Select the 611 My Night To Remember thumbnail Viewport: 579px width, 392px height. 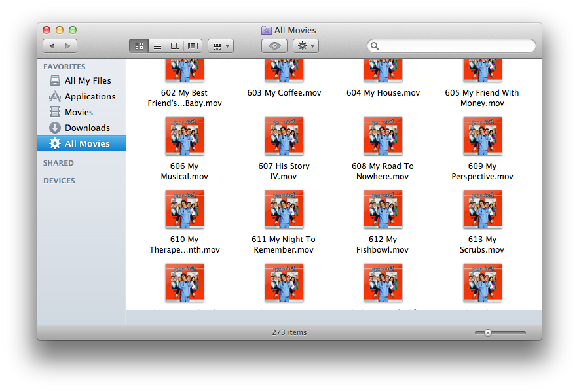(x=284, y=209)
